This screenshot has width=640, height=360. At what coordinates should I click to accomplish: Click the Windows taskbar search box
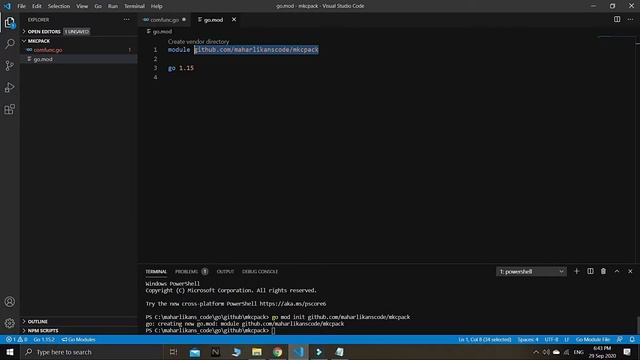(92, 352)
